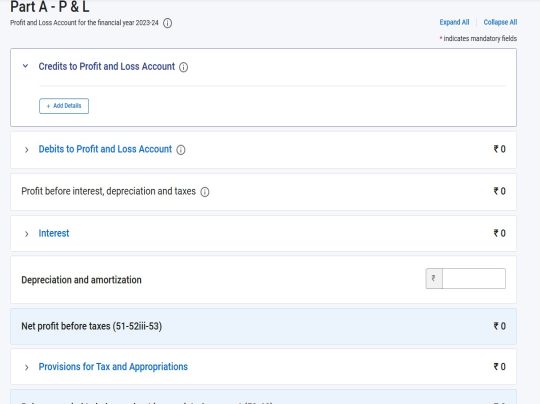Click info icon beside Part A - P & L subtitle
Image resolution: width=540 pixels, height=404 pixels.
pyautogui.click(x=167, y=23)
